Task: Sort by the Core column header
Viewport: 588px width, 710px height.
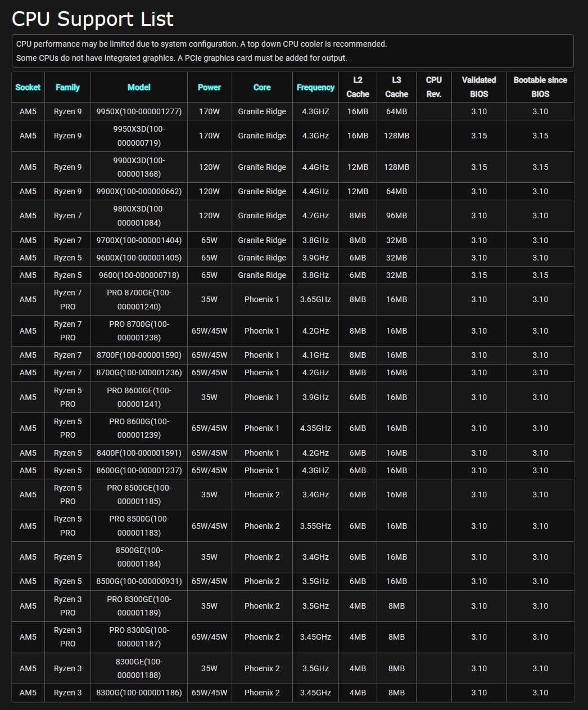Action: pos(262,87)
